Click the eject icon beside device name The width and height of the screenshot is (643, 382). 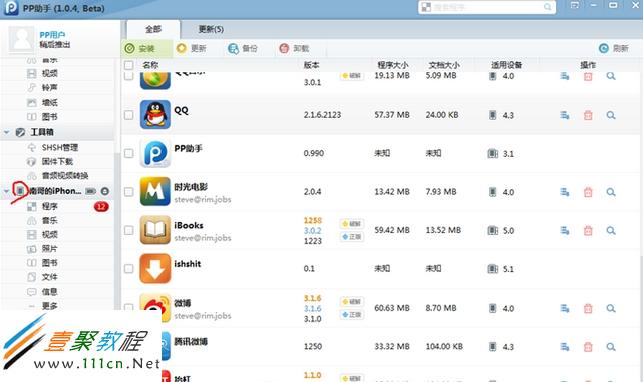pos(105,191)
